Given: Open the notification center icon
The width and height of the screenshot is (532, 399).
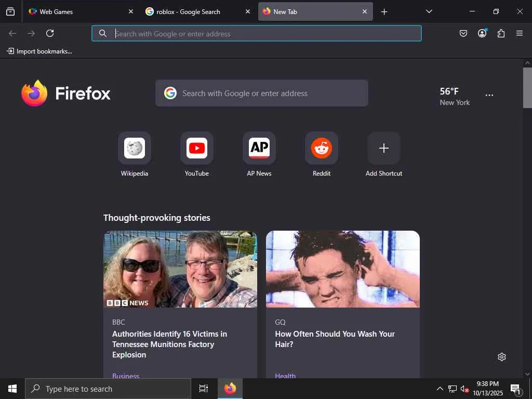Looking at the screenshot, I should pyautogui.click(x=516, y=389).
